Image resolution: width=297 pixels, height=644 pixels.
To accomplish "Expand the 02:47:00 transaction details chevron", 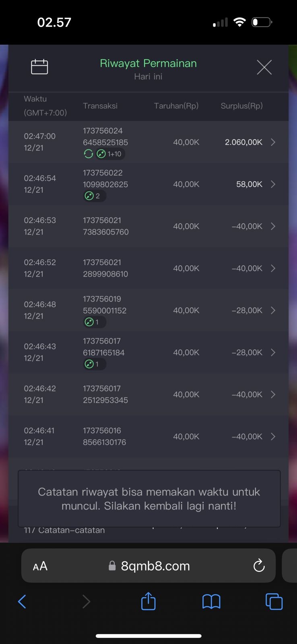I will coord(273,142).
